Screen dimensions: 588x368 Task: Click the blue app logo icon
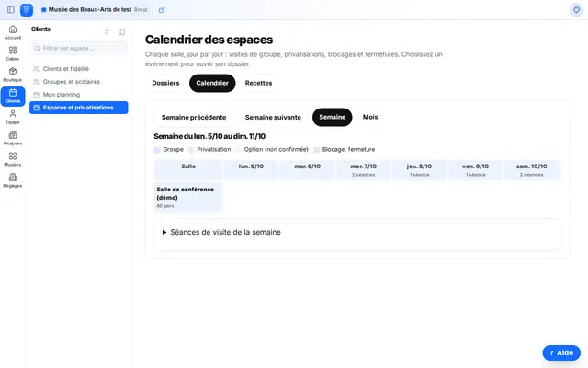click(x=27, y=10)
